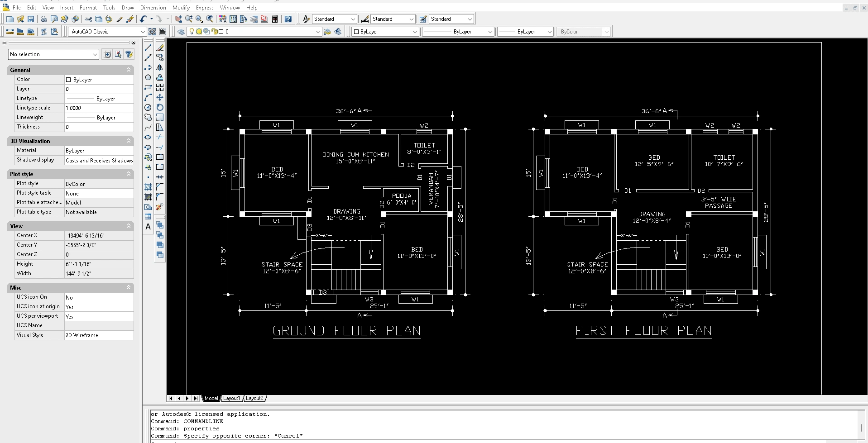The height and width of the screenshot is (443, 868).
Task: Select the Move modify tool
Action: (x=160, y=97)
